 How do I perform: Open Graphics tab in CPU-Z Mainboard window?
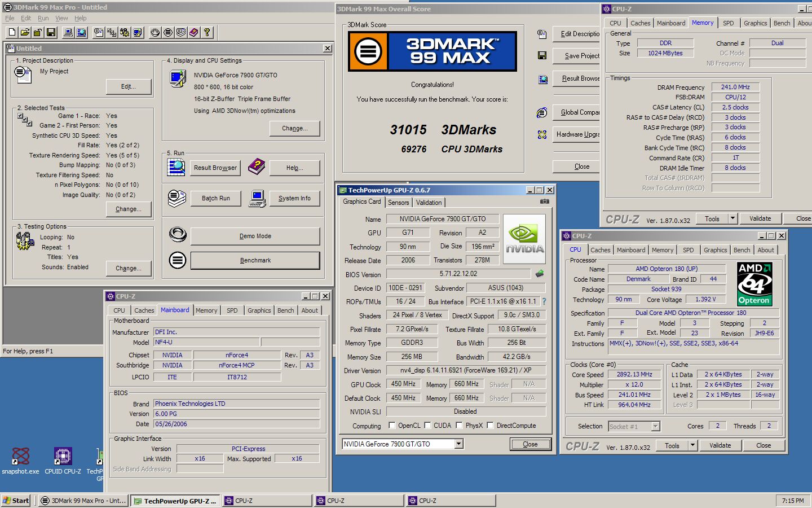pyautogui.click(x=259, y=310)
